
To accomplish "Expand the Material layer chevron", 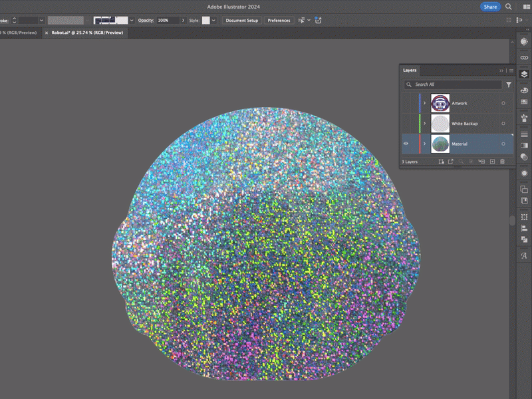I will 424,144.
